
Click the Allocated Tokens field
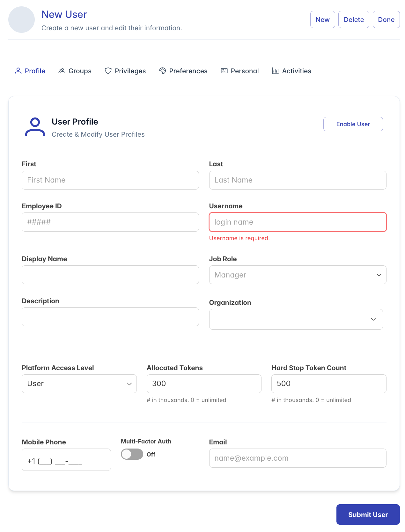tap(204, 384)
